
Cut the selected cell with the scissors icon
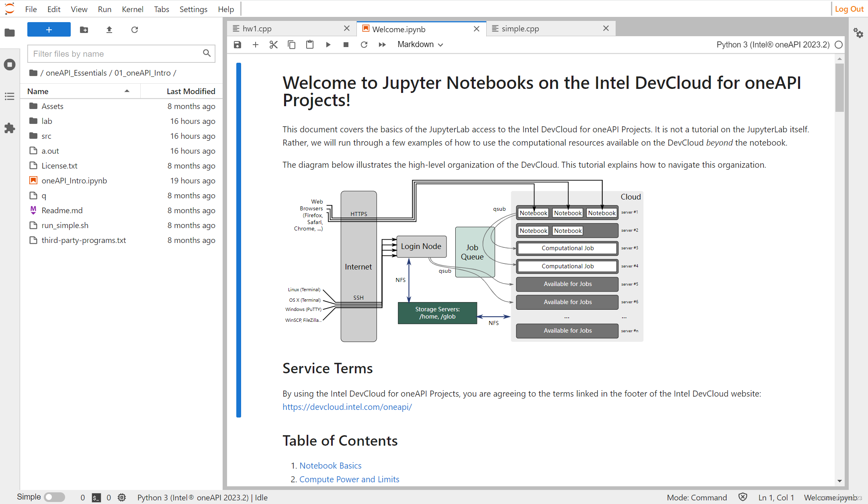[x=274, y=45]
